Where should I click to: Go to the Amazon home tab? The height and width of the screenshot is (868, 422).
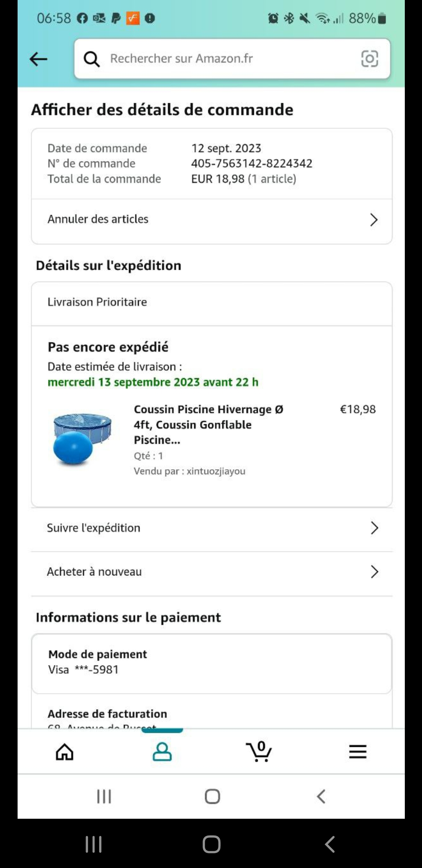click(x=64, y=751)
